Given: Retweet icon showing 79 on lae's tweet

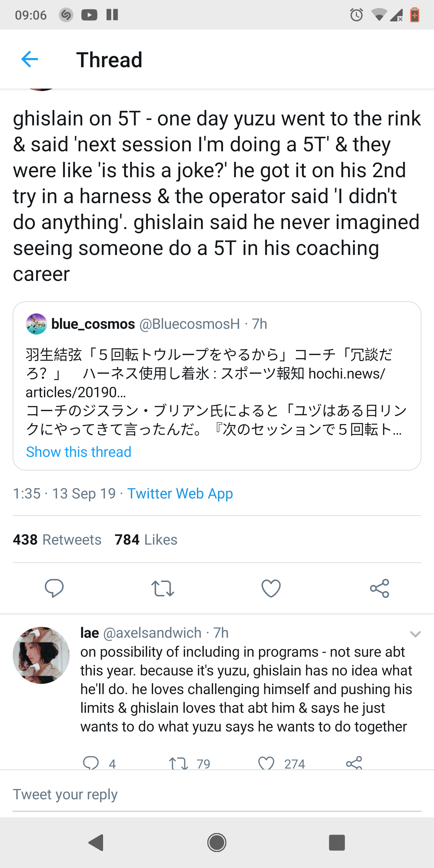Looking at the screenshot, I should (x=178, y=763).
